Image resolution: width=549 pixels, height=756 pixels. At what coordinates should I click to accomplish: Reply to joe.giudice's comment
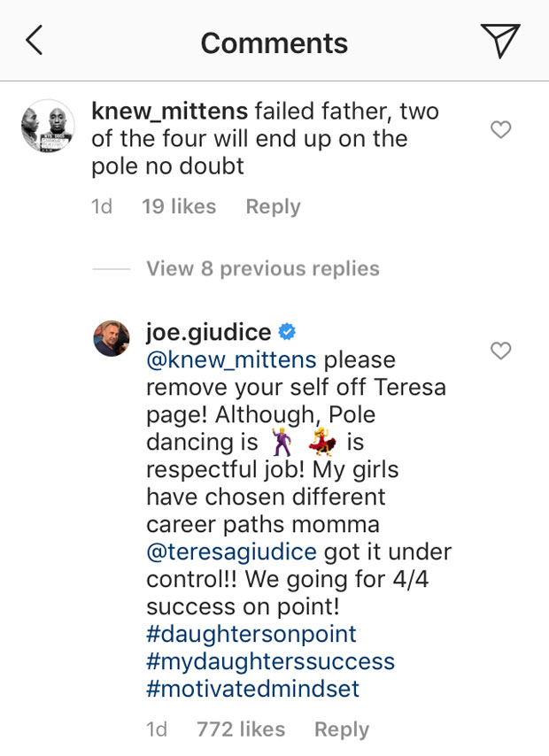tap(341, 729)
